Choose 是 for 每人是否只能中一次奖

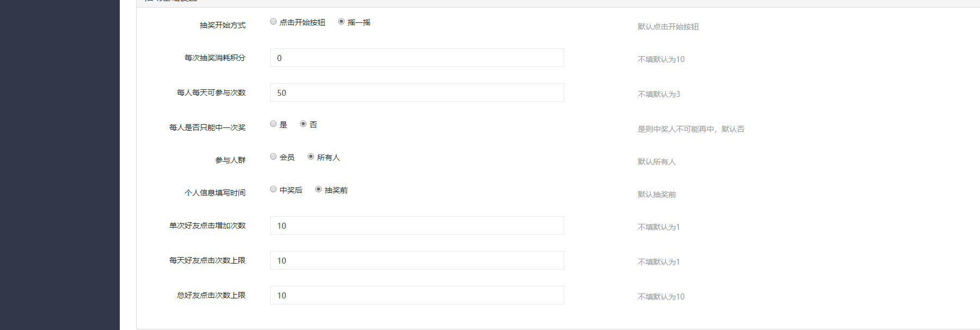point(273,124)
